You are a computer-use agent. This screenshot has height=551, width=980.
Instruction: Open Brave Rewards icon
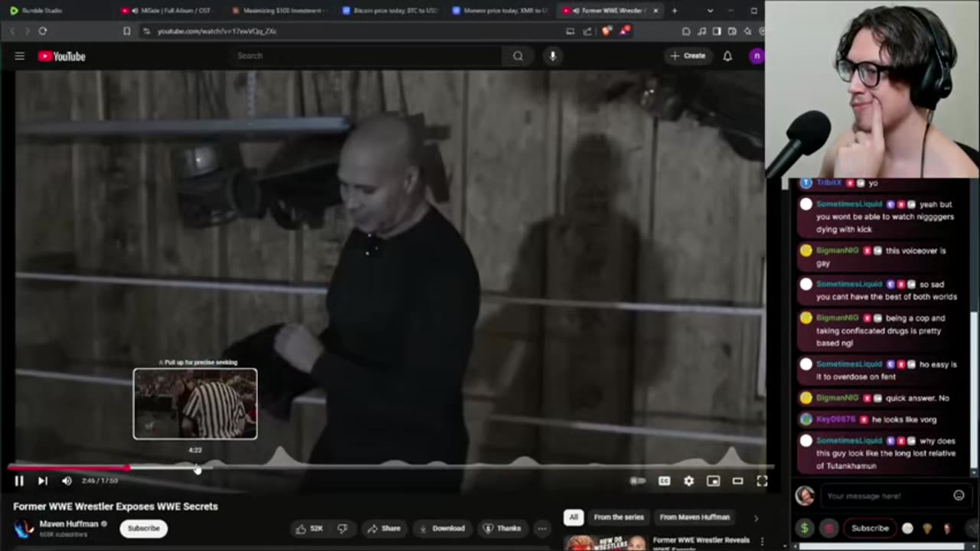(x=626, y=31)
